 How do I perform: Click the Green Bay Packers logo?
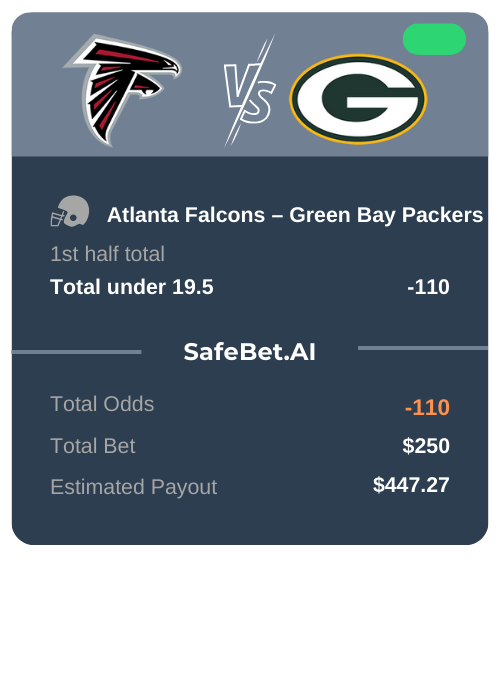[x=358, y=99]
